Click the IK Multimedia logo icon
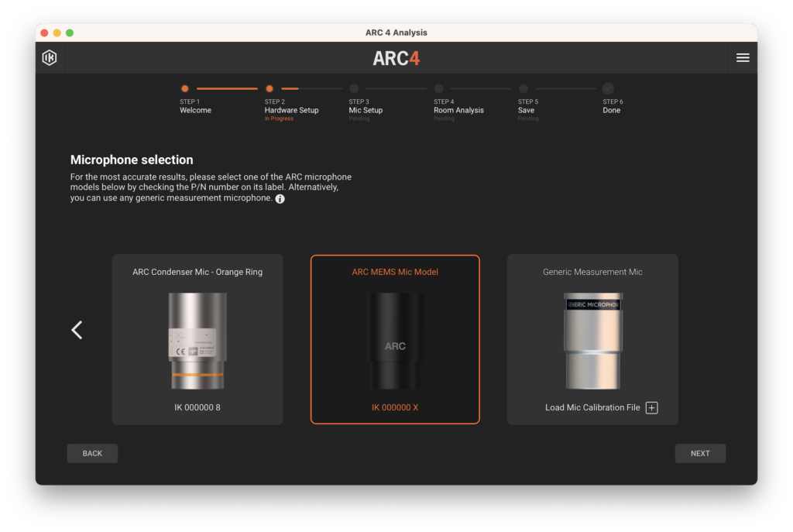The image size is (793, 532). (50, 58)
